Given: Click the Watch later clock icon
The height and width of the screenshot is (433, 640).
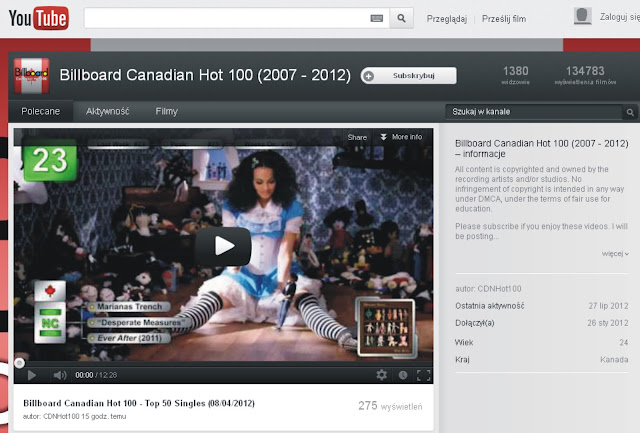Looking at the screenshot, I should (x=403, y=375).
